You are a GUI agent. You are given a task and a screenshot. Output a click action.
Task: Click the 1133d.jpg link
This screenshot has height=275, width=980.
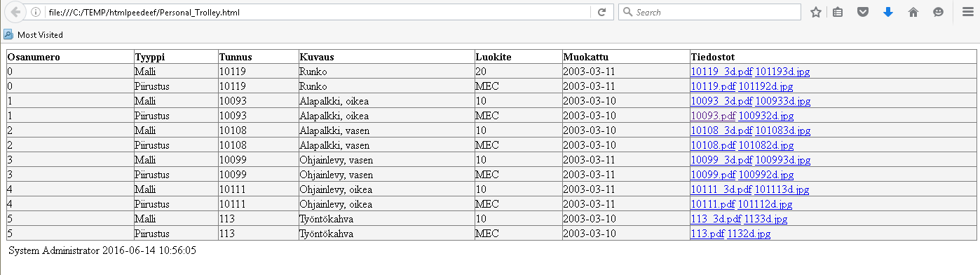click(765, 219)
